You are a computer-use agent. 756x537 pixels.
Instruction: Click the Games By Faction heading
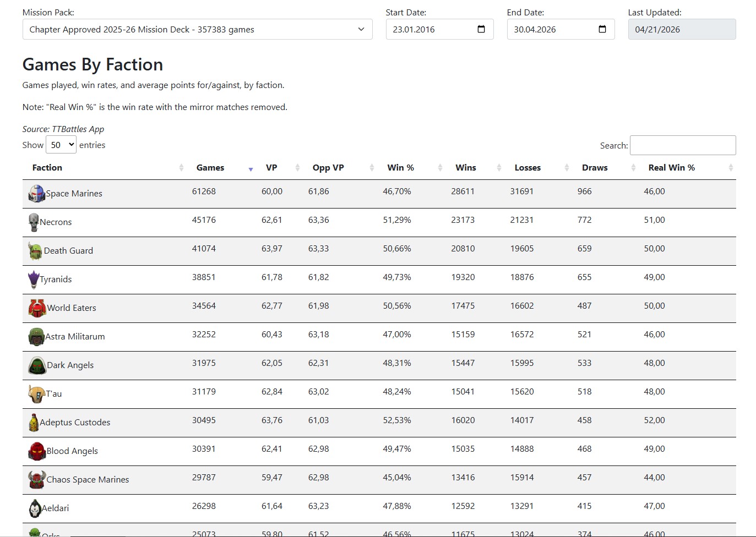click(x=93, y=65)
